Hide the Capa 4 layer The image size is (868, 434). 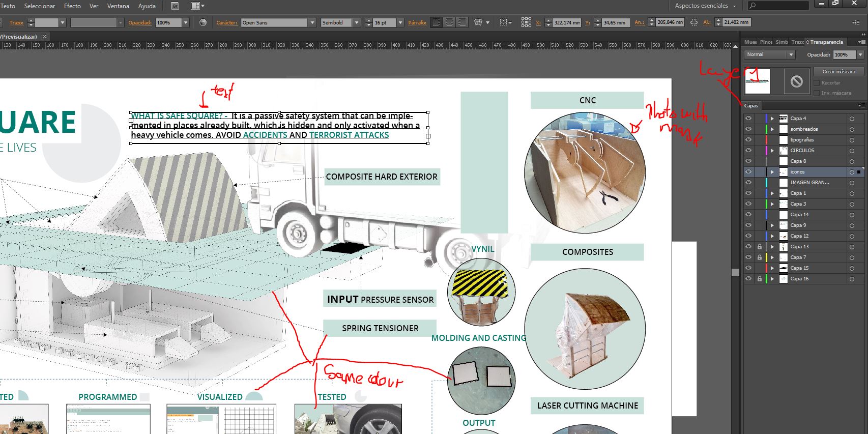pyautogui.click(x=748, y=119)
